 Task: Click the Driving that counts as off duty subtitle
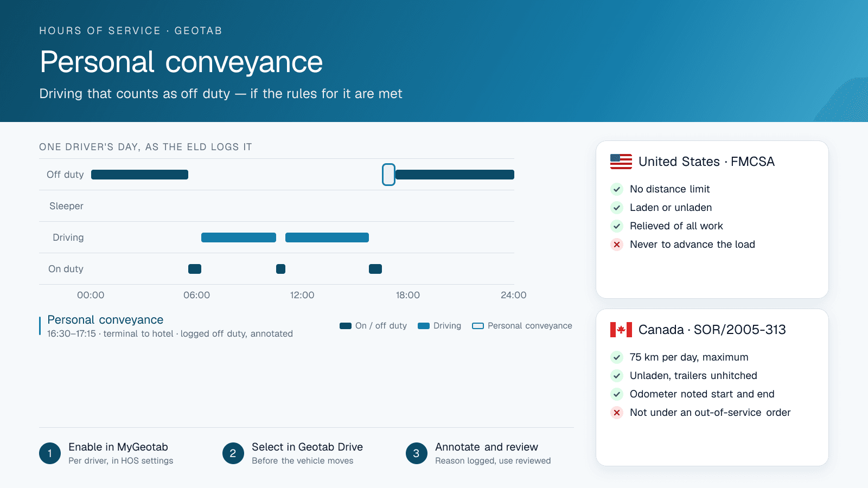click(x=221, y=94)
